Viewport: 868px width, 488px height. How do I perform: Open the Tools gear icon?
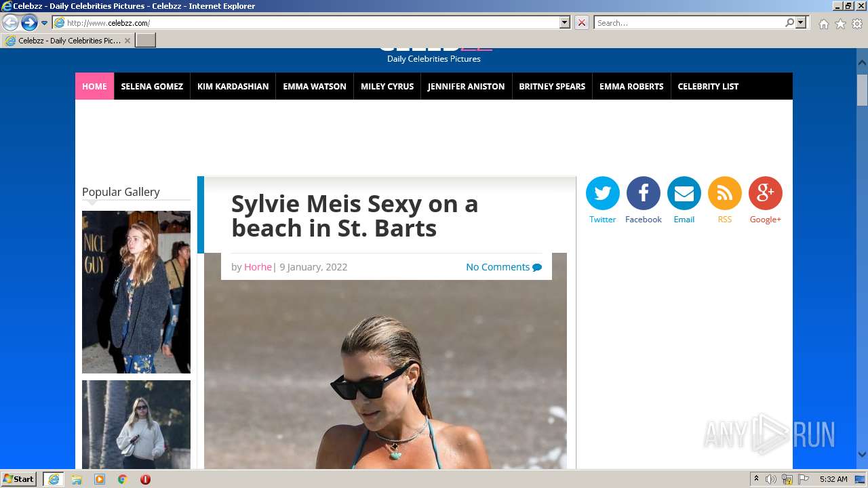pos(857,24)
